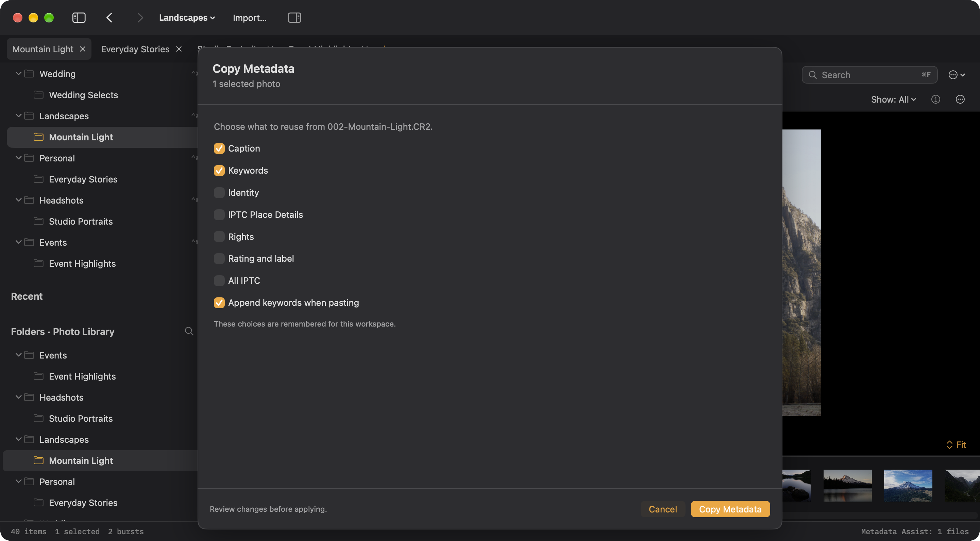
Task: Collapse the Headshots group in shortcuts
Action: (18, 200)
